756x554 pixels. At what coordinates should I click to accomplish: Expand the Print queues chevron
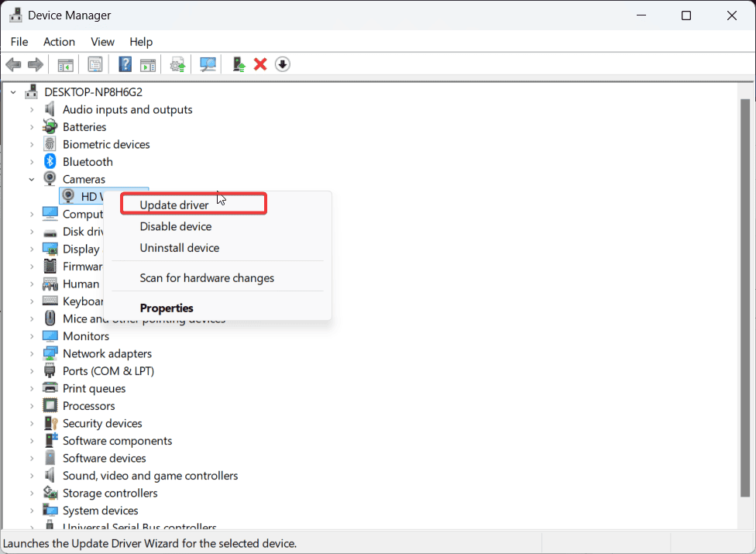32,388
